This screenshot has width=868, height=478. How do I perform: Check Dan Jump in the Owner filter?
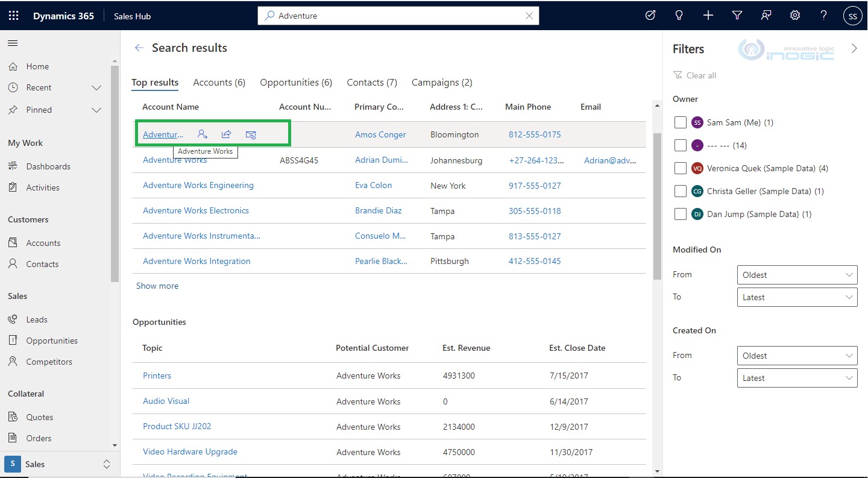tap(681, 214)
